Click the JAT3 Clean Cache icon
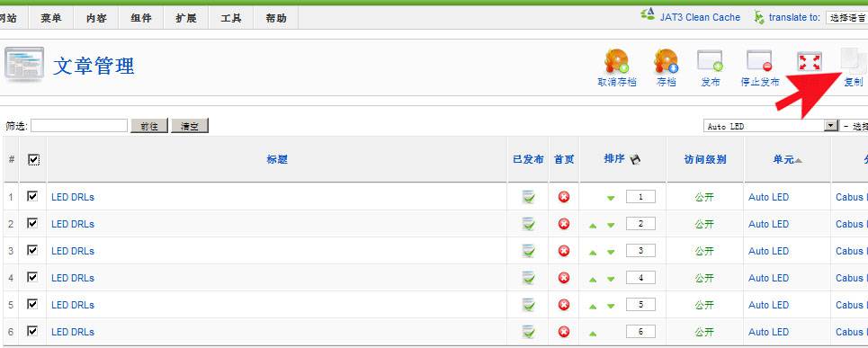Viewport: 868px width, 348px height. (648, 15)
